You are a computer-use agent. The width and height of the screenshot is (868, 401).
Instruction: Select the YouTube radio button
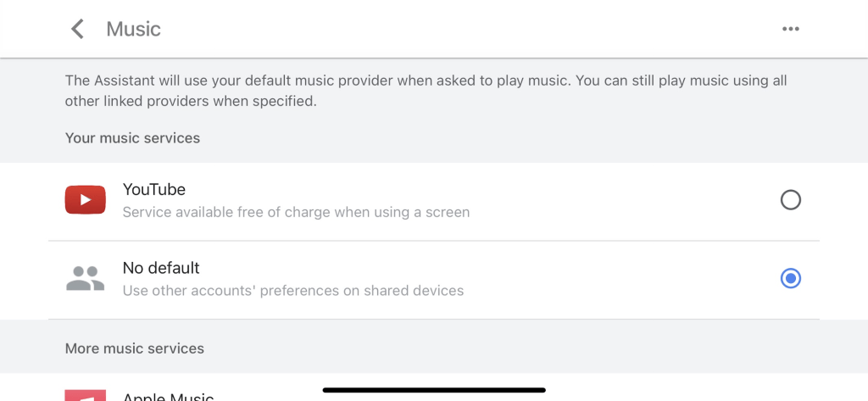790,200
